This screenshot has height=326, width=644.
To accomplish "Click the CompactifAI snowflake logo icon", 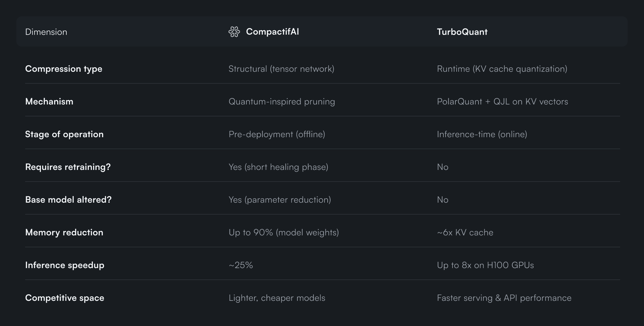I will point(234,32).
